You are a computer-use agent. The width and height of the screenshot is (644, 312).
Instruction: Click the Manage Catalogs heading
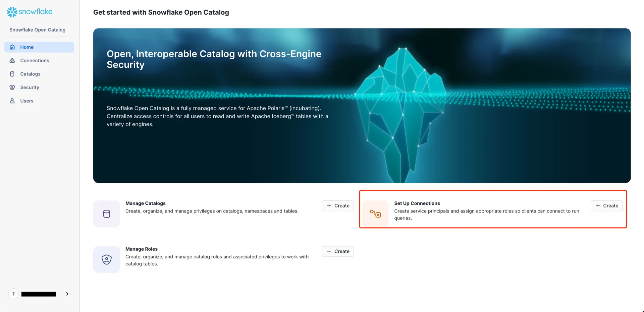(x=146, y=203)
